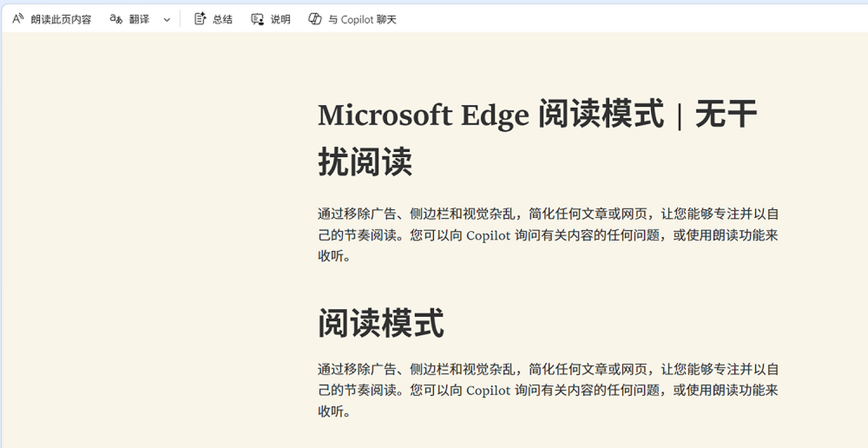Open the 说明 text option
The image size is (868, 448).
(x=281, y=20)
